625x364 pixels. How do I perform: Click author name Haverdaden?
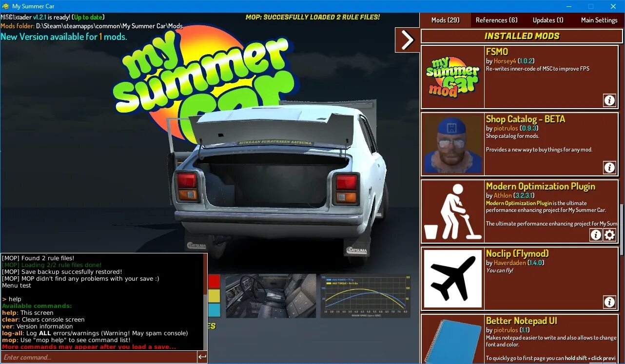[509, 263]
